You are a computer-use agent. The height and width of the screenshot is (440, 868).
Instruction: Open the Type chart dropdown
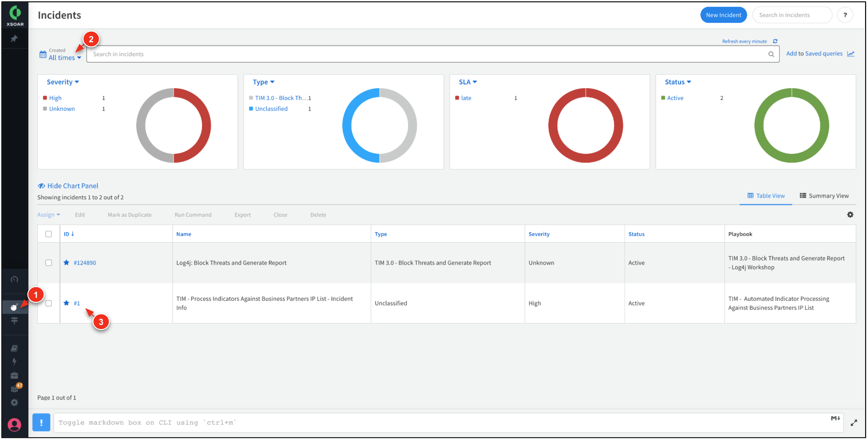pos(263,82)
